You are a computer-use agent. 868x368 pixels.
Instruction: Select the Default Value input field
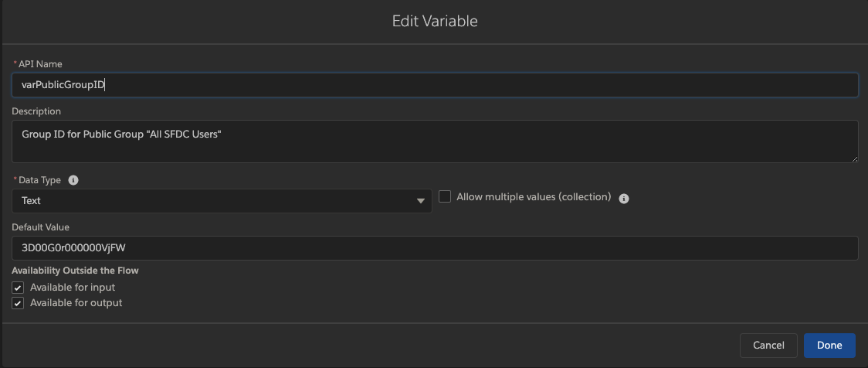[434, 248]
